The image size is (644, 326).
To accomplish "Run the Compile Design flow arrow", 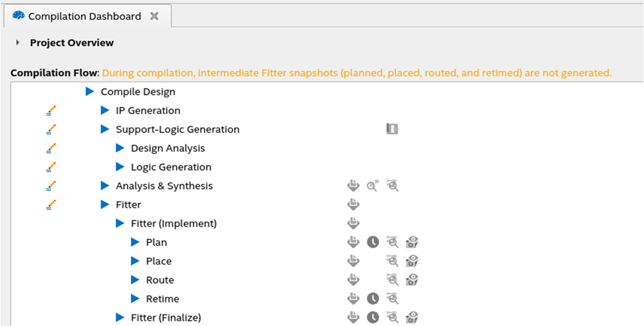I will pos(90,92).
